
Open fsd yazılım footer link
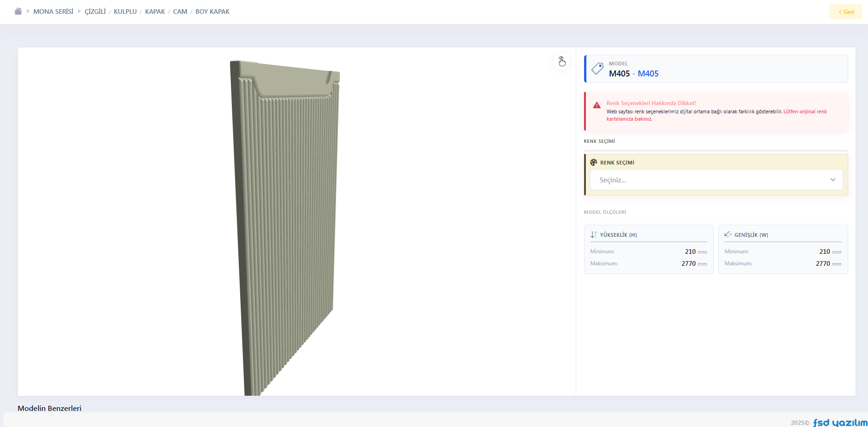[840, 422]
